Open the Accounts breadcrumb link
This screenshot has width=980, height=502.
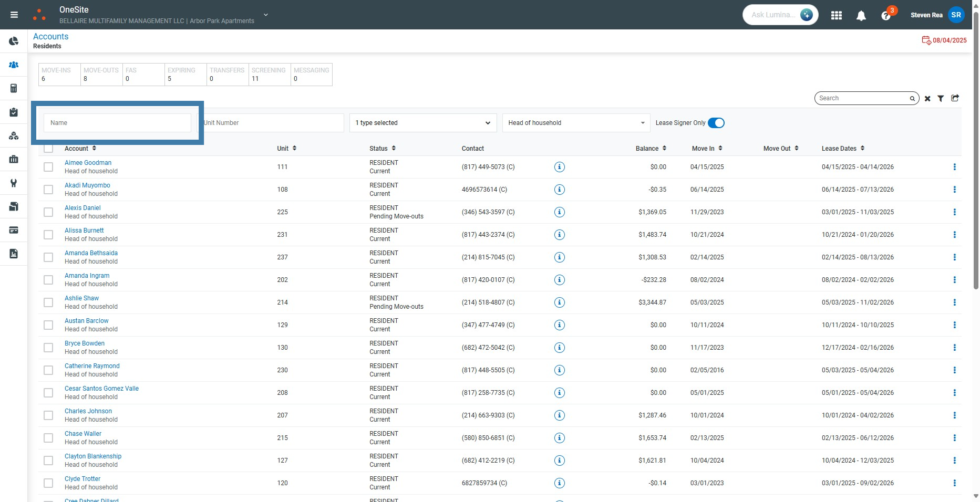click(50, 36)
